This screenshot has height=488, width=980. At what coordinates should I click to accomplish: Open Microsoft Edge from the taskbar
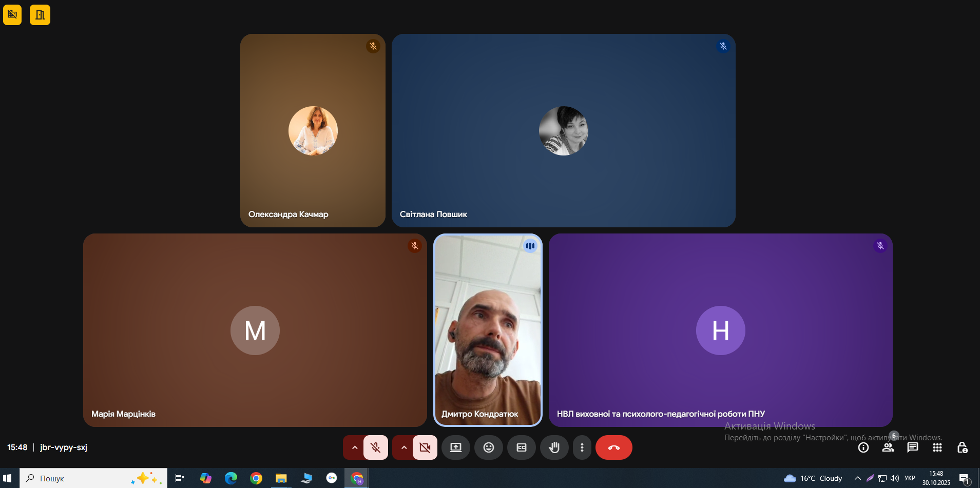[231, 478]
